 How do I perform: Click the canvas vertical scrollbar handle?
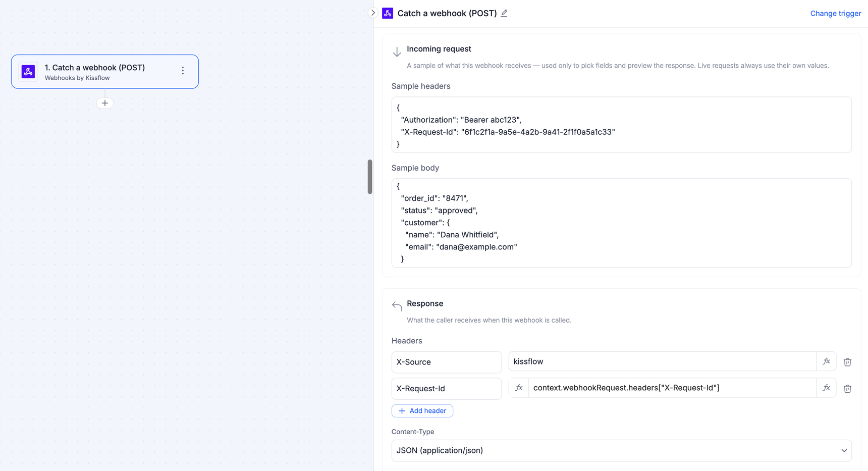point(370,177)
